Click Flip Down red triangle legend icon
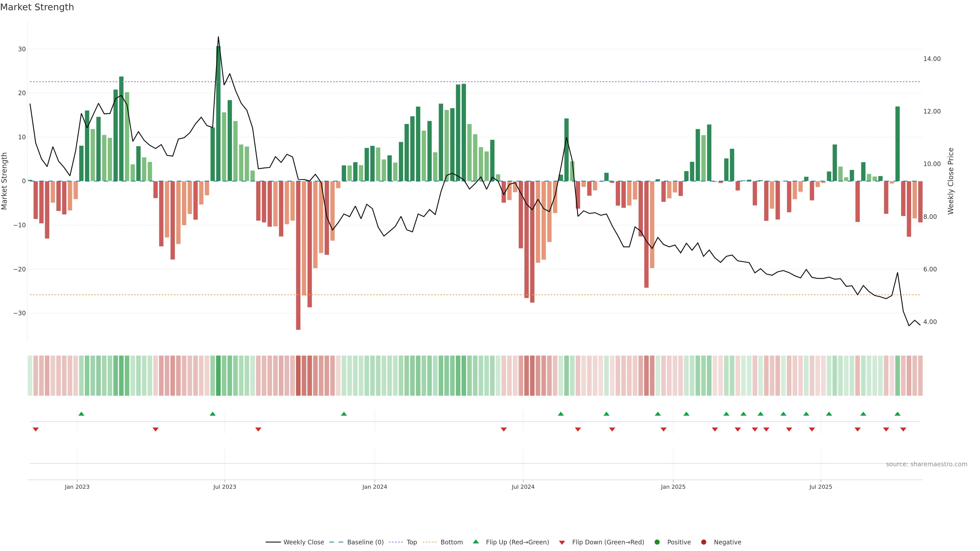This screenshot has height=551, width=980. coord(562,542)
